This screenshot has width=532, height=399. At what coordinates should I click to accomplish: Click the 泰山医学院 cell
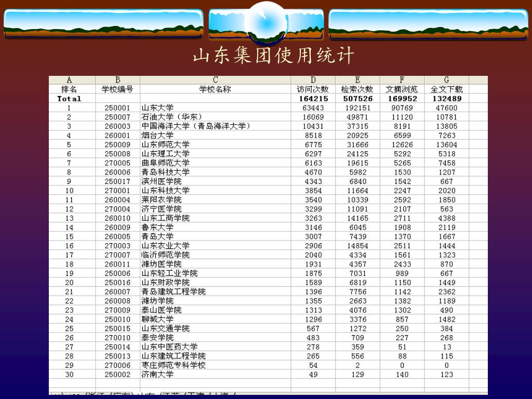(x=216, y=310)
